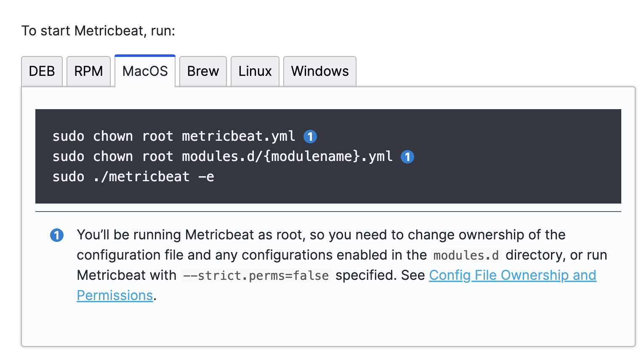Switch to the DEB tab
This screenshot has width=644, height=354.
click(42, 71)
